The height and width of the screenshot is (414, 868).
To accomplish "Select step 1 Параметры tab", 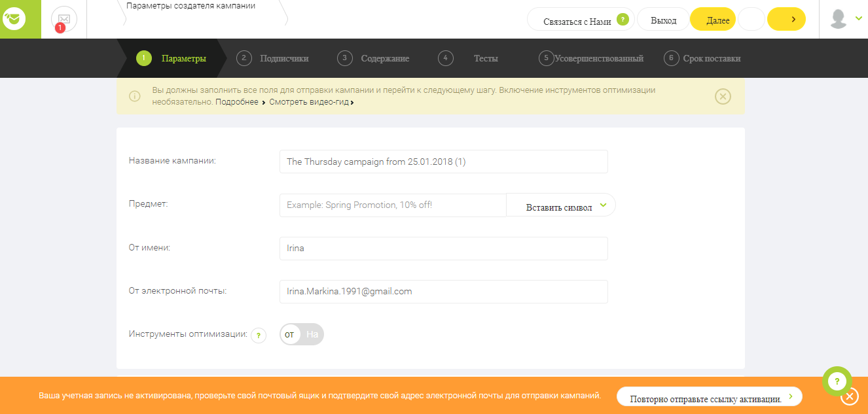I will 172,58.
